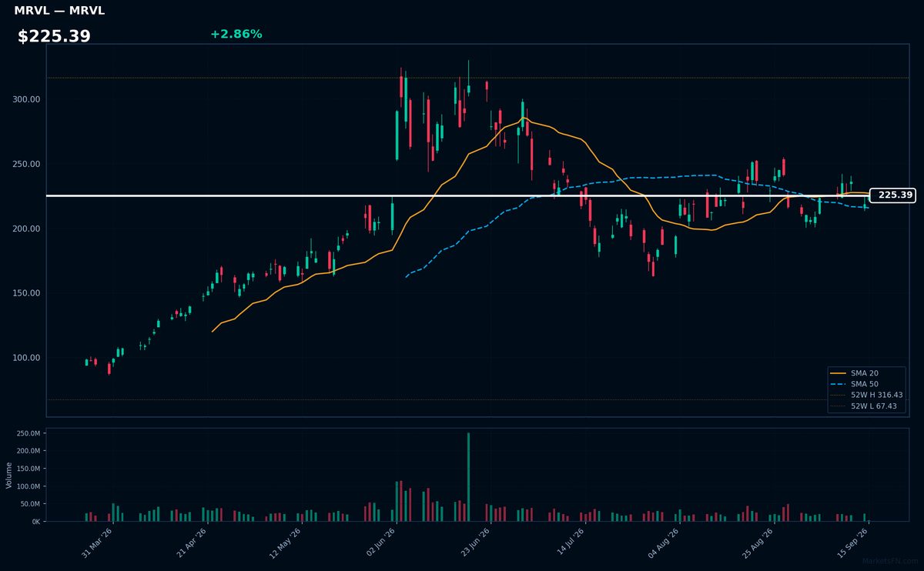The image size is (924, 571).
Task: Click the $225.39 current price heading
Action: pyautogui.click(x=54, y=36)
